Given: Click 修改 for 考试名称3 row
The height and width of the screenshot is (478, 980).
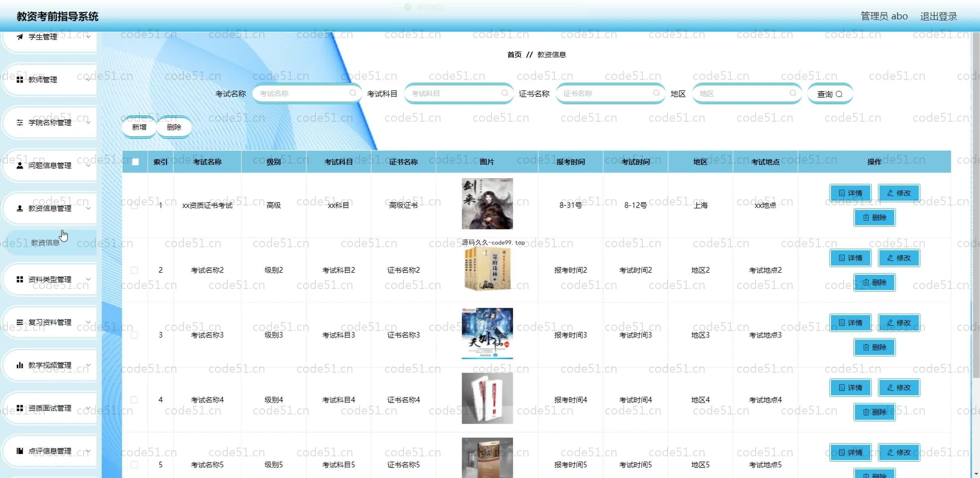Looking at the screenshot, I should click(899, 323).
